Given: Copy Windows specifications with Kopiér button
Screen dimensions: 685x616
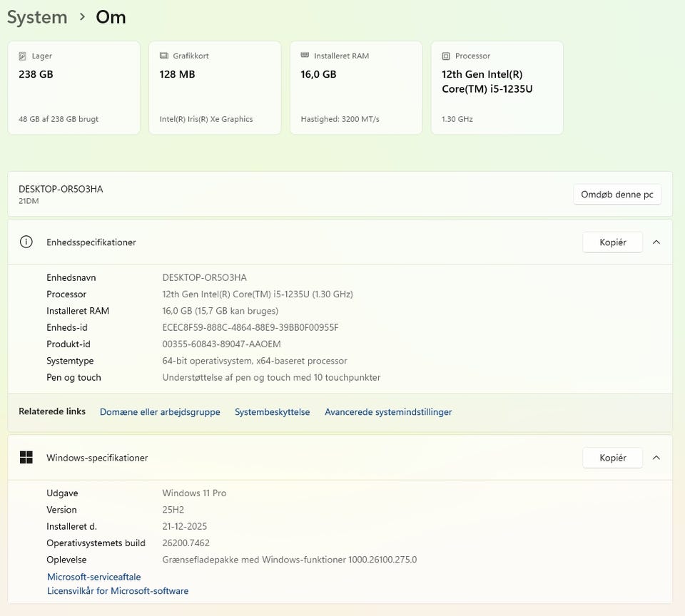Looking at the screenshot, I should click(x=612, y=458).
